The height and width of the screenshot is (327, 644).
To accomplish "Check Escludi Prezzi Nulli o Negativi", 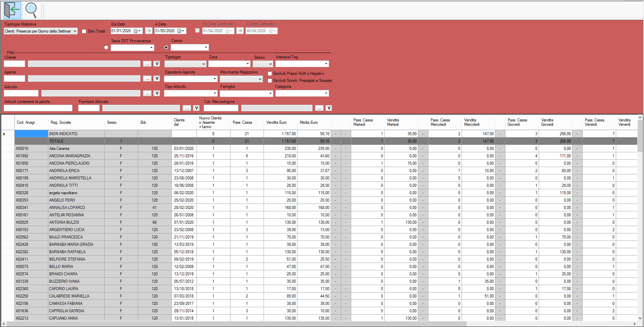I will tap(270, 73).
